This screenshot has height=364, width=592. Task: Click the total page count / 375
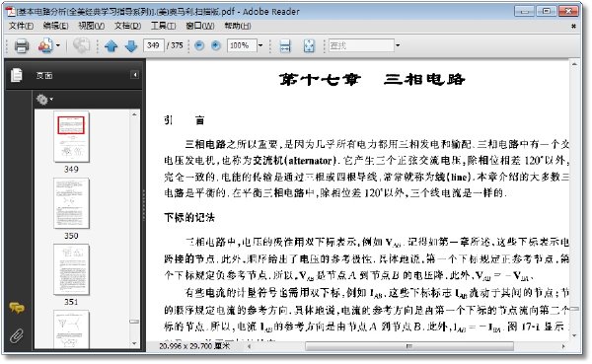(175, 45)
